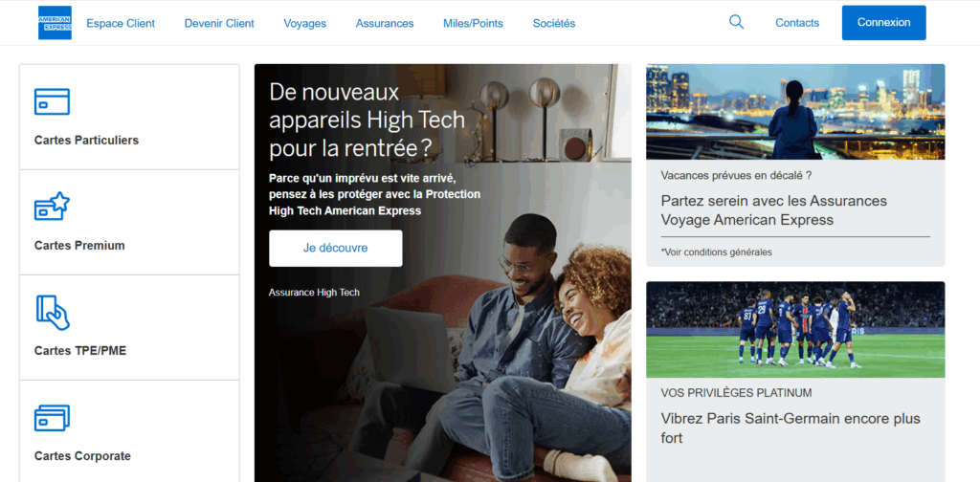The height and width of the screenshot is (482, 980).
Task: Open the Devenir Client menu
Action: [x=219, y=23]
